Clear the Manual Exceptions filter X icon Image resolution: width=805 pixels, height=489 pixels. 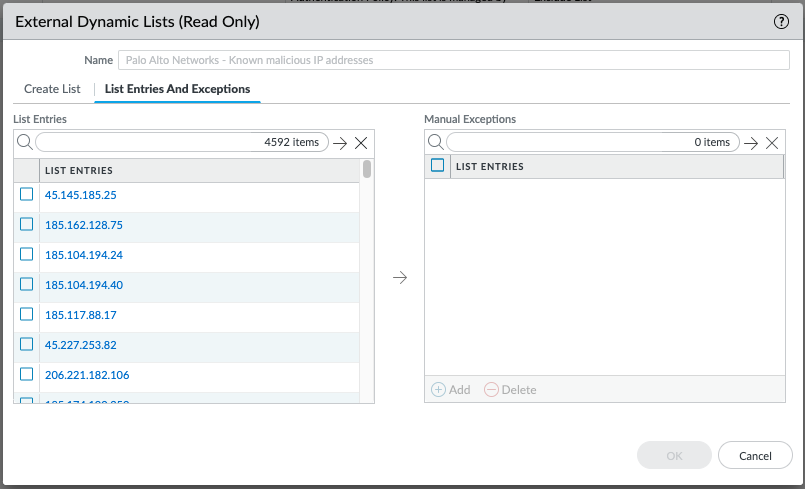(772, 143)
